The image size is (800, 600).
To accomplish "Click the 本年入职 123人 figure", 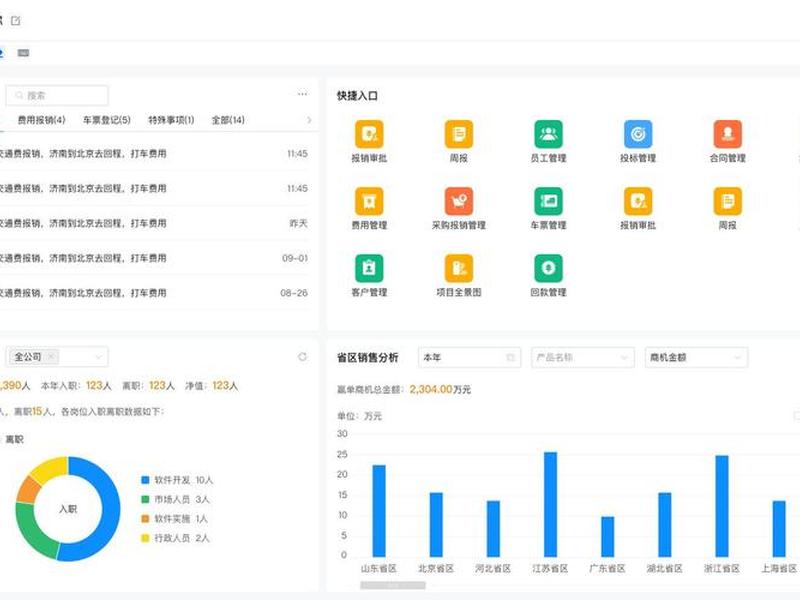I will pyautogui.click(x=76, y=386).
